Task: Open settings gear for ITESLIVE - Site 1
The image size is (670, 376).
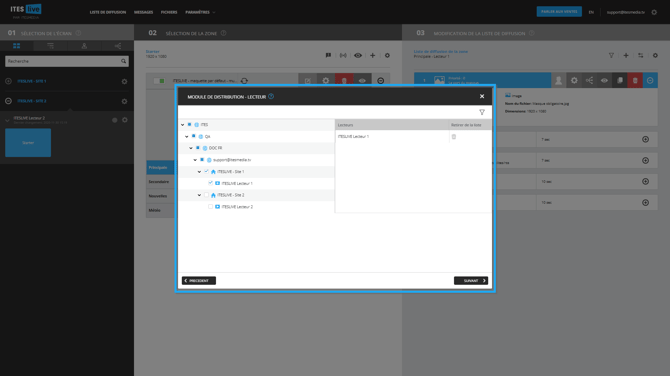Action: coord(124,81)
